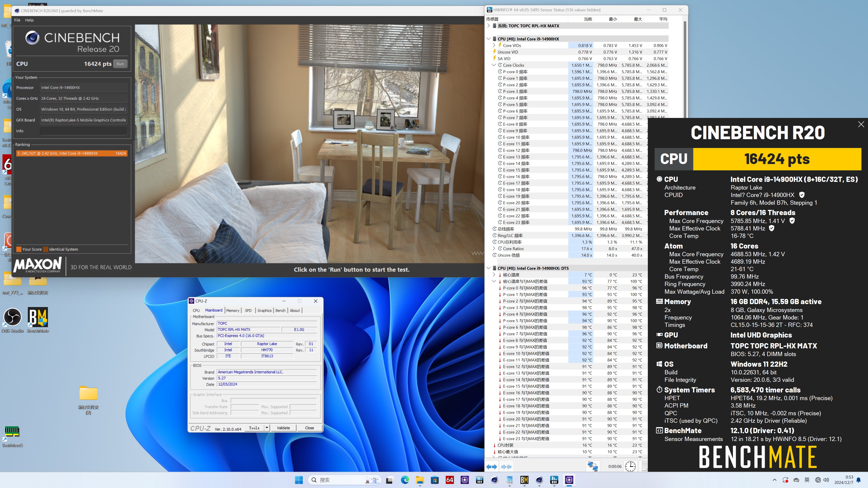Click the clock reset timer icon in HWiNFO
This screenshot has height=488, width=868.
(x=630, y=467)
